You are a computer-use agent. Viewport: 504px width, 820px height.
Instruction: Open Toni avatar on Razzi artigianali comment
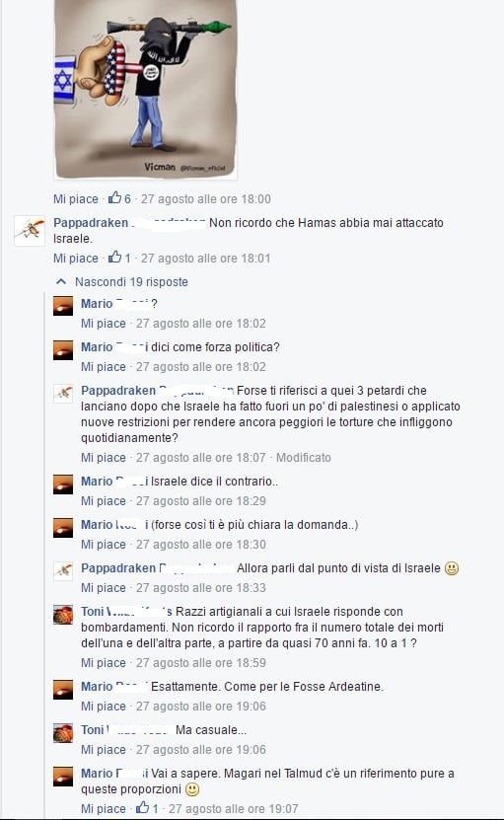63,615
